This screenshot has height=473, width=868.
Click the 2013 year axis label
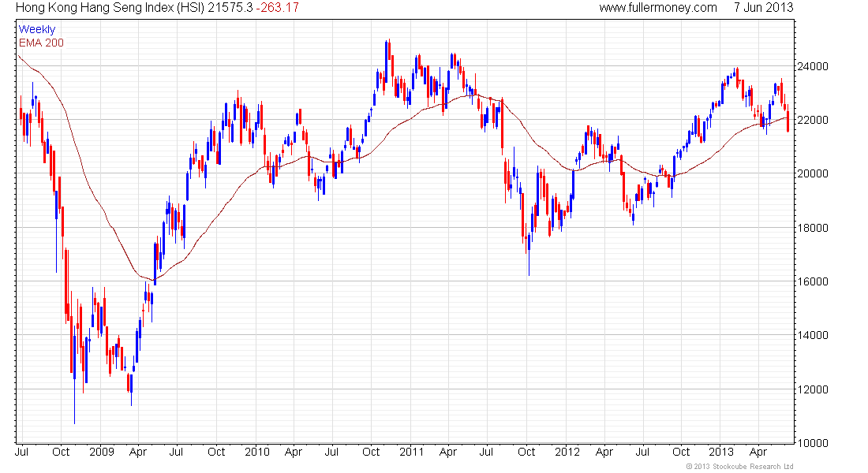(721, 452)
